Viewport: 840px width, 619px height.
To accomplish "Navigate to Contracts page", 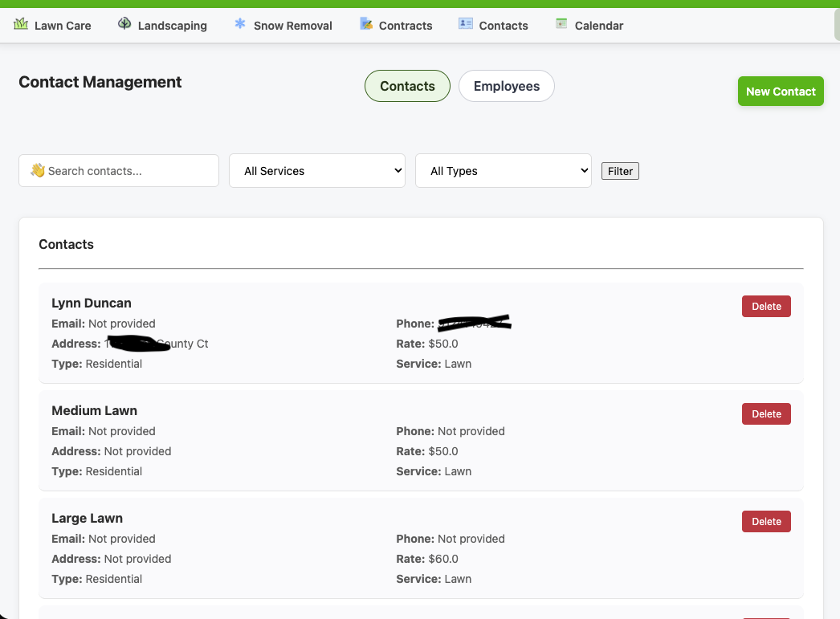I will pos(397,25).
